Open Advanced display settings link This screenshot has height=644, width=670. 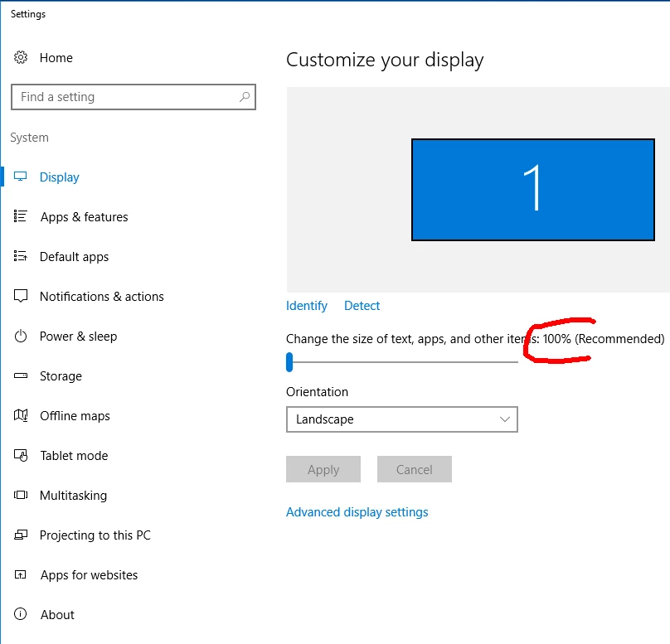pyautogui.click(x=357, y=512)
